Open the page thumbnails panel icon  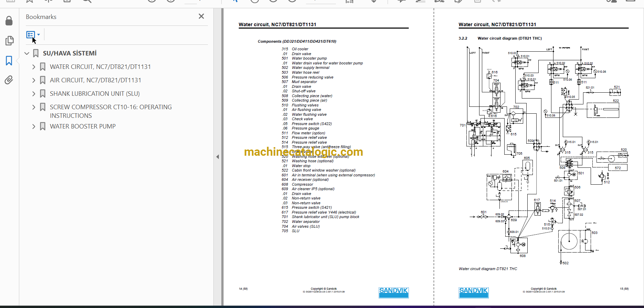pos(9,41)
